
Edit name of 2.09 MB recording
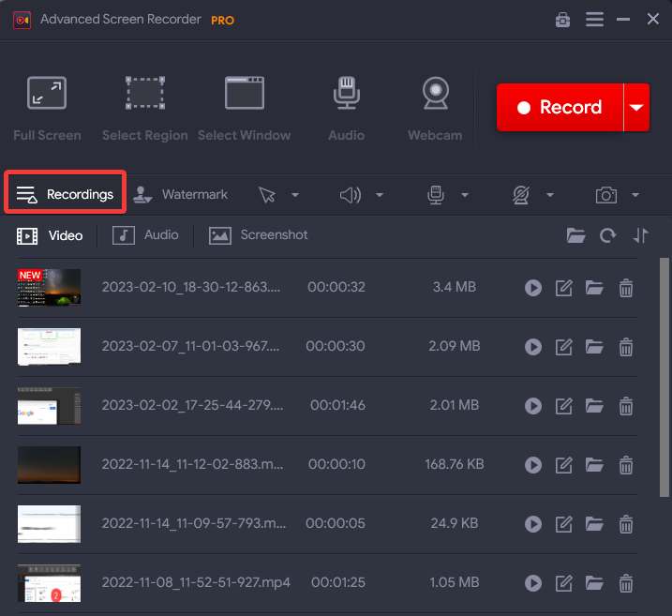(x=563, y=347)
